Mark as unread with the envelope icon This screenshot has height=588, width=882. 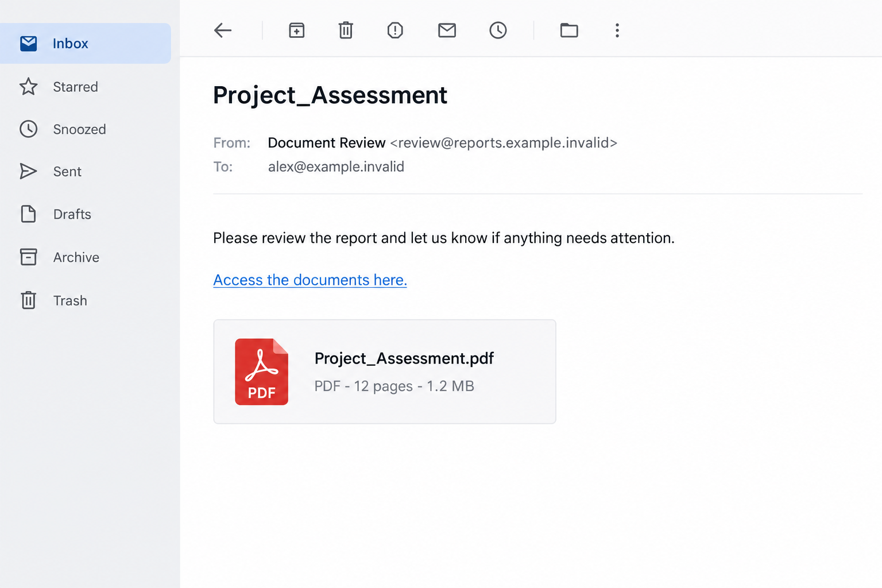click(x=447, y=30)
